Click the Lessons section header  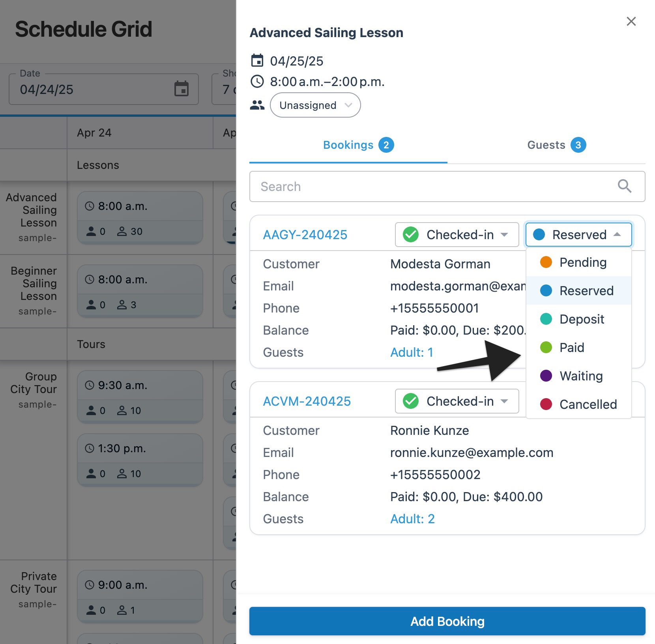(x=98, y=165)
